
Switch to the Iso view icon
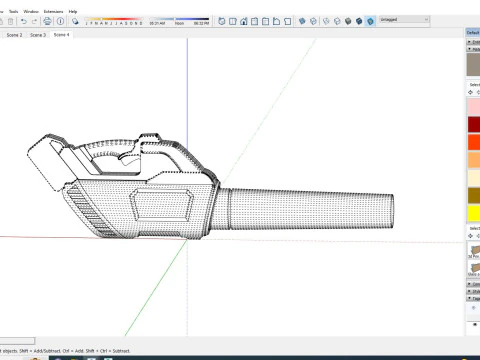[222, 21]
